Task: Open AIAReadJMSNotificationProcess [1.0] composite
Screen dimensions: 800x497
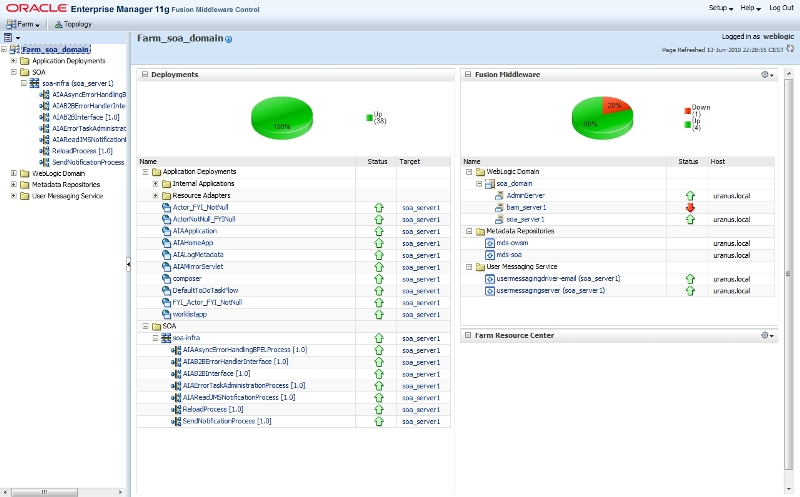Action: tap(239, 397)
